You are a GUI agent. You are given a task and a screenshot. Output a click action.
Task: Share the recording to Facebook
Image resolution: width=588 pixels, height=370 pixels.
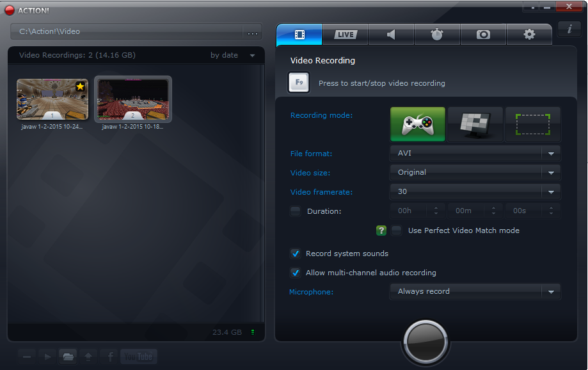[x=110, y=357]
